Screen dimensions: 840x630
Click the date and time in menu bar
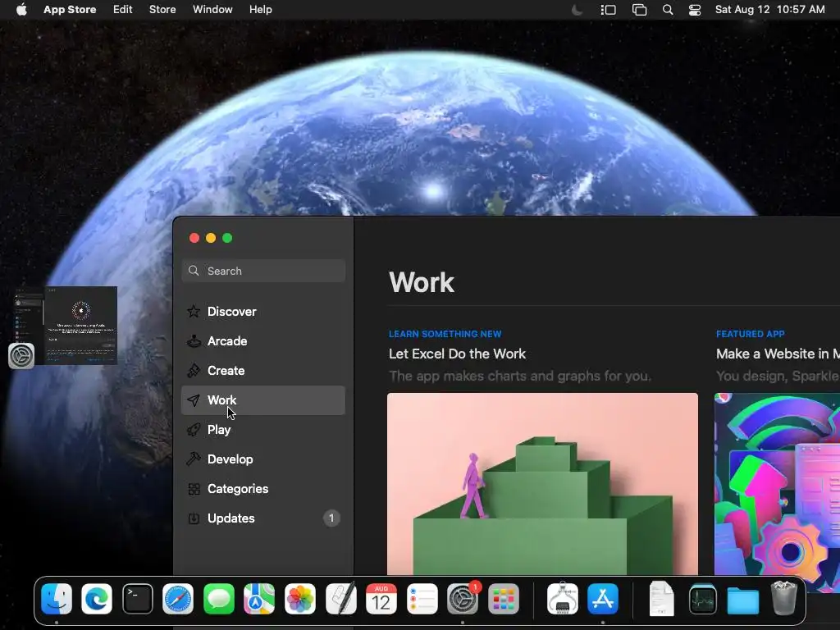(769, 10)
